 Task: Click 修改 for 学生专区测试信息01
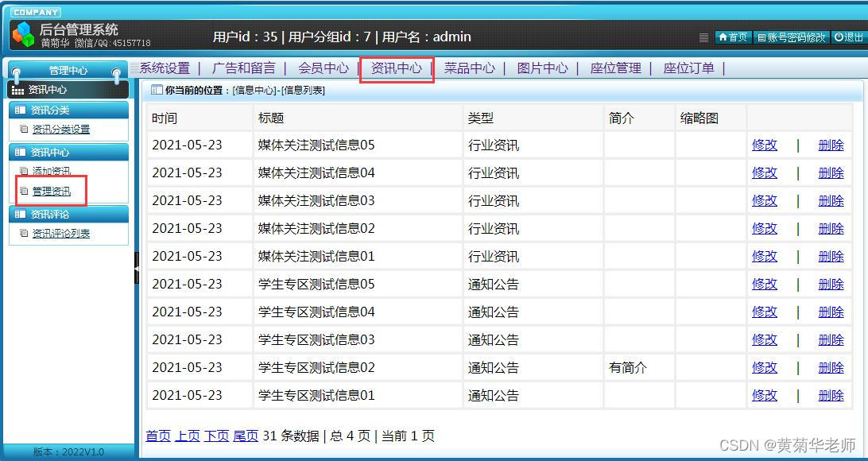click(x=765, y=395)
